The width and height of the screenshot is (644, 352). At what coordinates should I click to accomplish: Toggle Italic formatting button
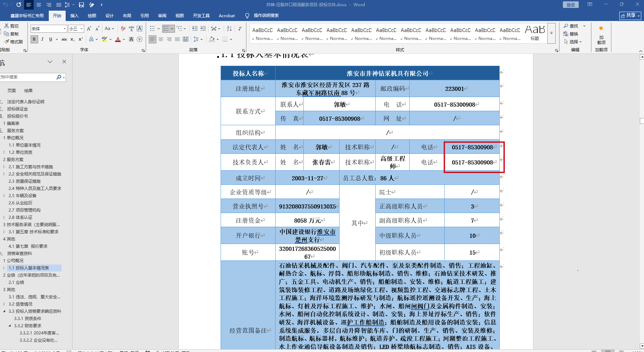[42, 40]
